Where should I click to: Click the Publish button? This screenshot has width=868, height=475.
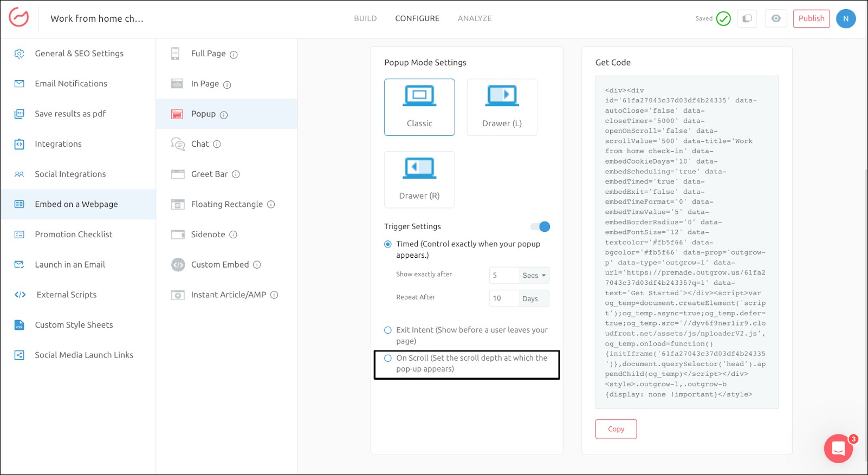coord(811,18)
